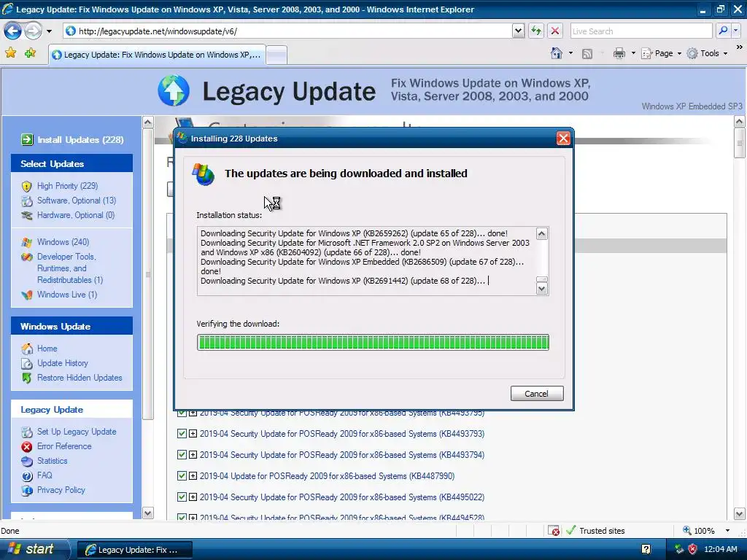This screenshot has height=560, width=747.
Task: Click Install Updates (228) link
Action: pyautogui.click(x=80, y=139)
